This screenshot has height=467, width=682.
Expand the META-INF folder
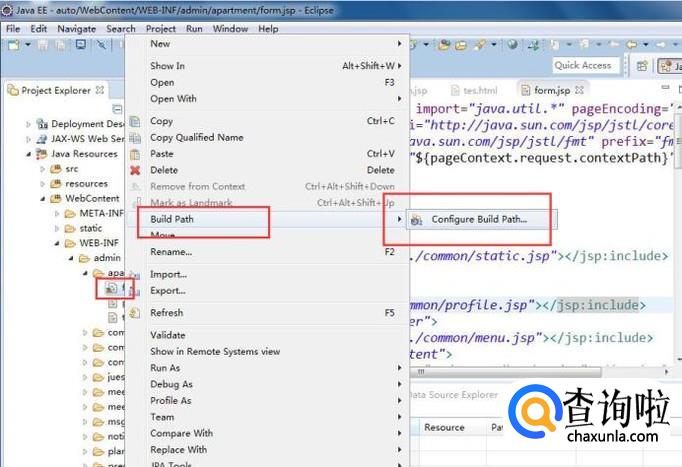[x=56, y=213]
